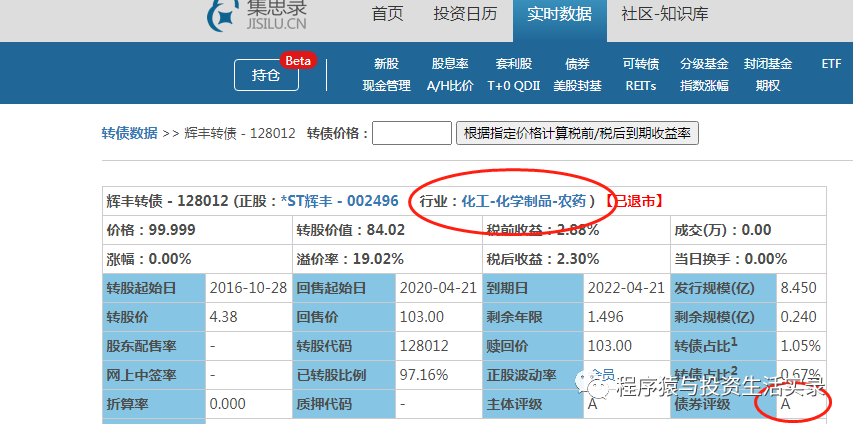Screen dimensions: 853x424
Task: Select the 转股价 value 4.38
Action: [x=224, y=317]
